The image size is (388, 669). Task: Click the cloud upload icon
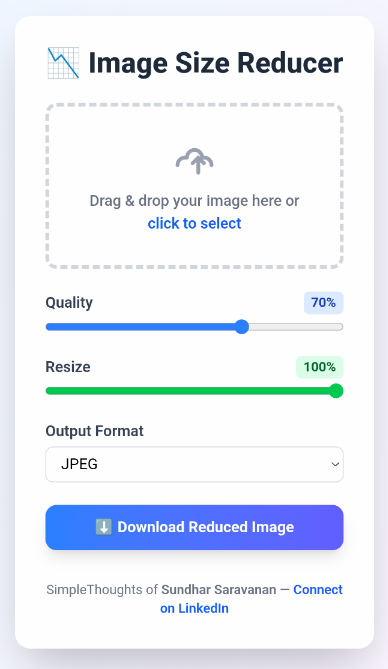coord(194,161)
